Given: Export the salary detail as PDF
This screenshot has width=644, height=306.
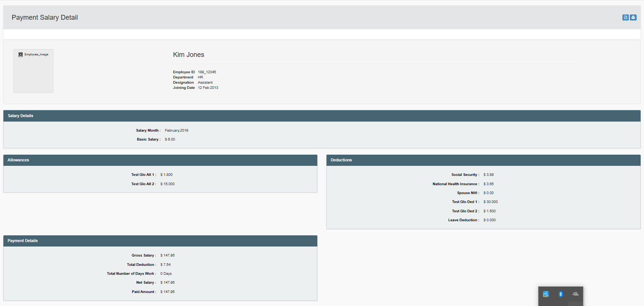Looking at the screenshot, I should pos(625,17).
